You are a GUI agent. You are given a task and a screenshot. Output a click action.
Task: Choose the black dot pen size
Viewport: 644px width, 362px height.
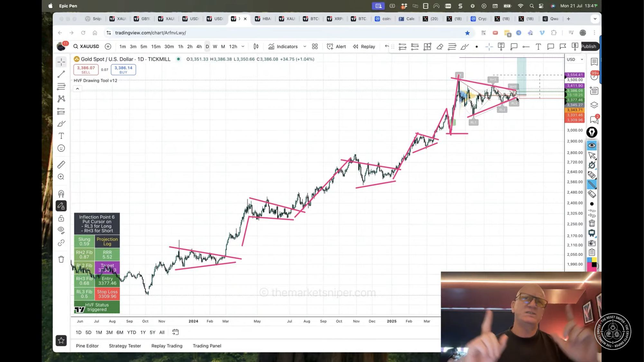tap(592, 204)
